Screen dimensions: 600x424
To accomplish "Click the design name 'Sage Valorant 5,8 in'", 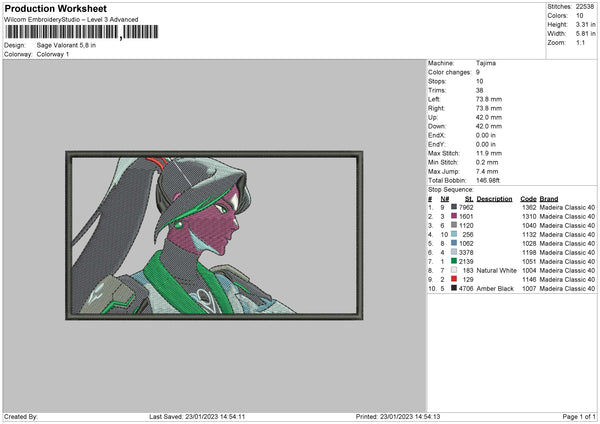I will pos(66,45).
